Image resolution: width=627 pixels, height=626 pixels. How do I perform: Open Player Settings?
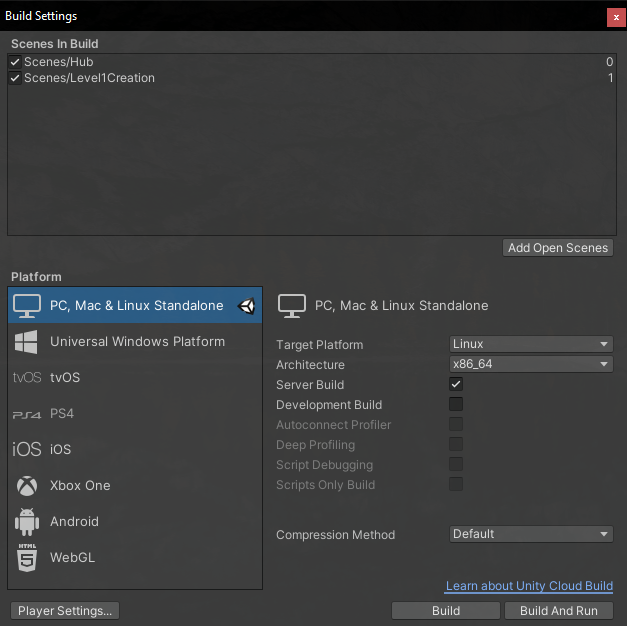[65, 611]
